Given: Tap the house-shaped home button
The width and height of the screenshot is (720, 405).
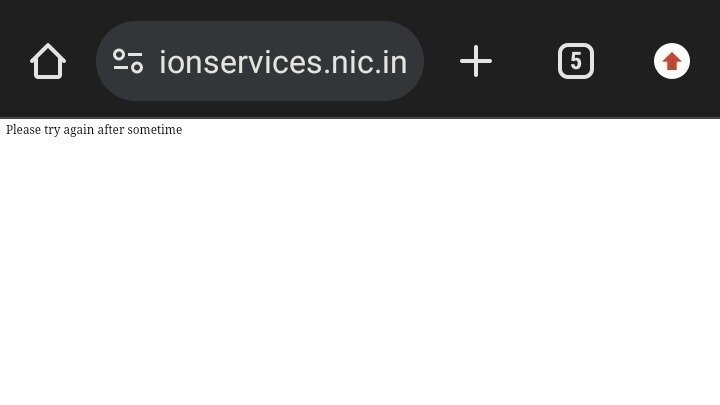Looking at the screenshot, I should coord(48,62).
